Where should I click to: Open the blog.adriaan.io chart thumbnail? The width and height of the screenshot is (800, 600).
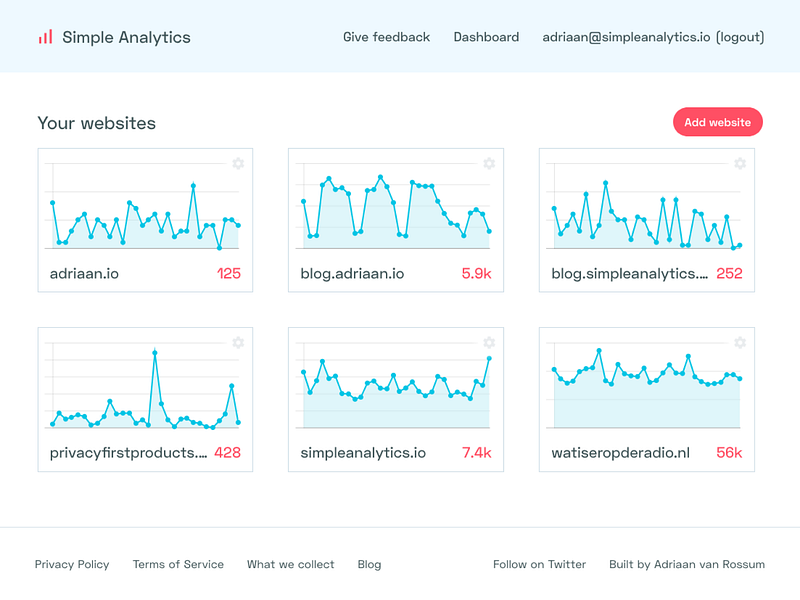393,206
